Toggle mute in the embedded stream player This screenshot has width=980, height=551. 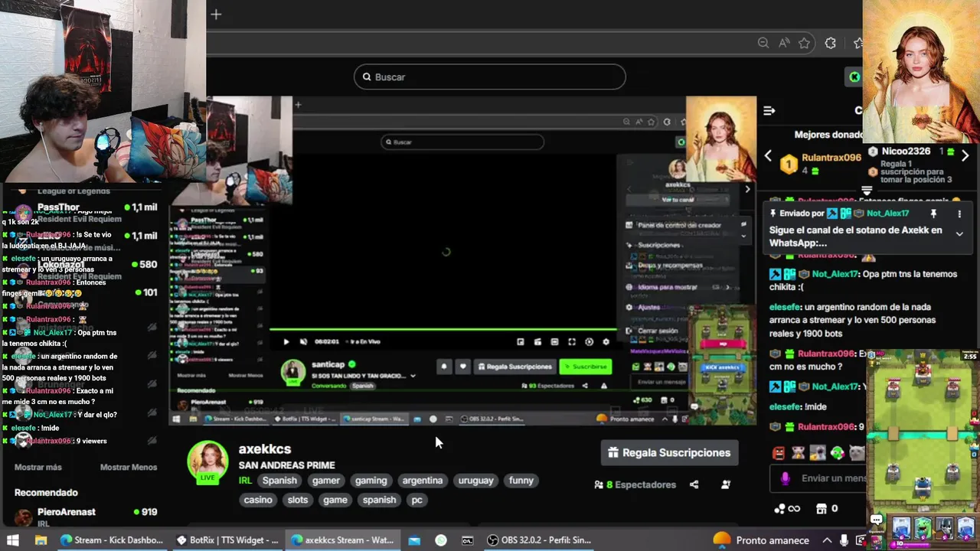click(303, 341)
